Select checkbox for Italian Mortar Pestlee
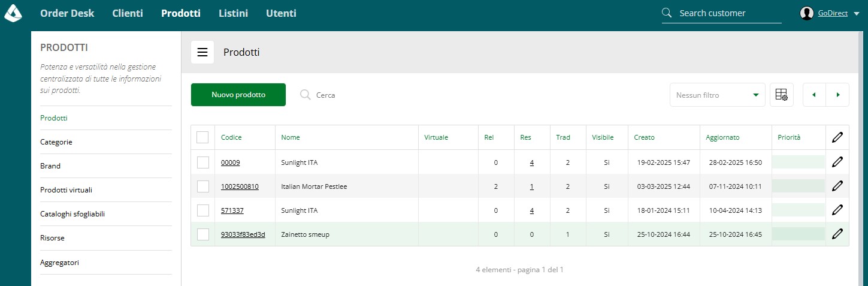 [x=202, y=186]
